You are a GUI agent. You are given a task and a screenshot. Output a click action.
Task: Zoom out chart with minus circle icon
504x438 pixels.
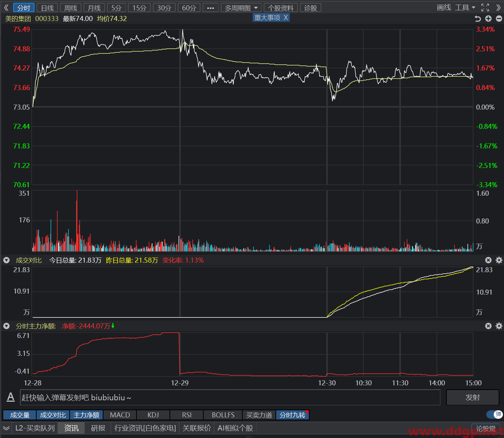point(499,19)
